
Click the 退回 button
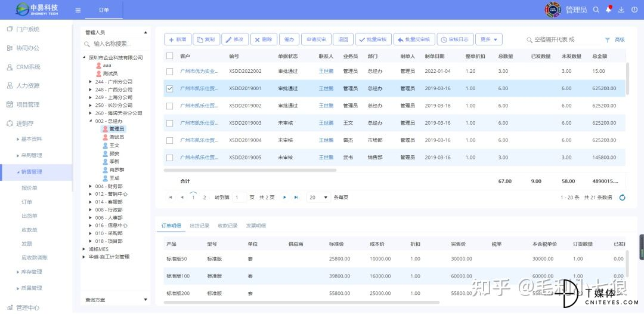coord(343,39)
